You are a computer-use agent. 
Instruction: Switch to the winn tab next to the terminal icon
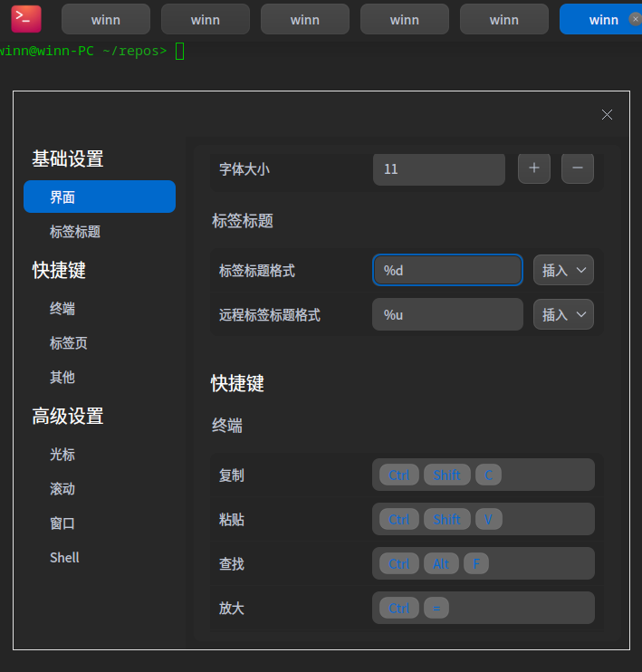point(106,19)
